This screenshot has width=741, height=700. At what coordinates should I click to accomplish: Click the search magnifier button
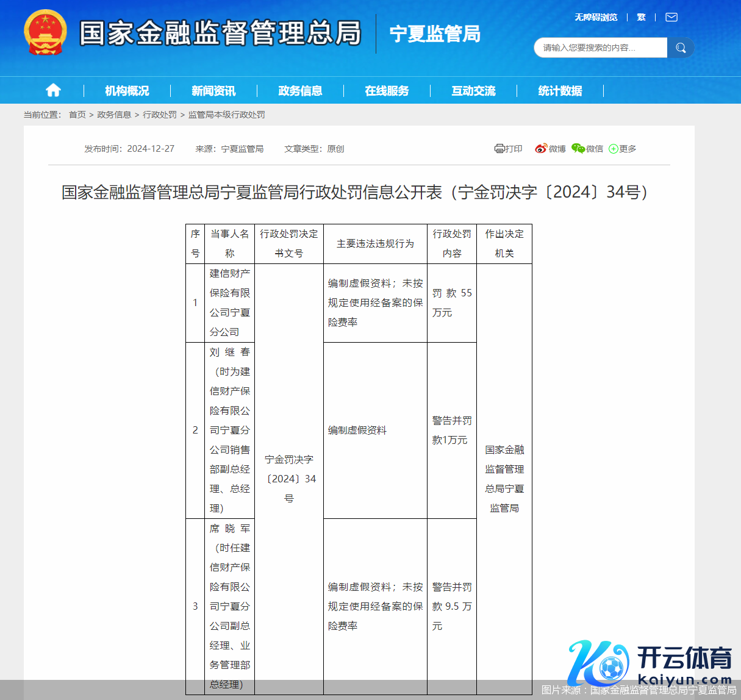(x=681, y=48)
